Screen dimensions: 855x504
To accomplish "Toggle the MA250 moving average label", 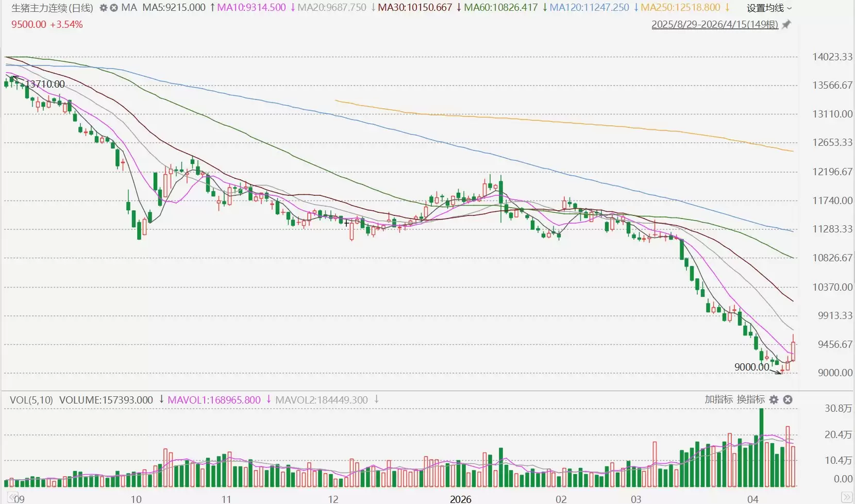I will click(680, 8).
